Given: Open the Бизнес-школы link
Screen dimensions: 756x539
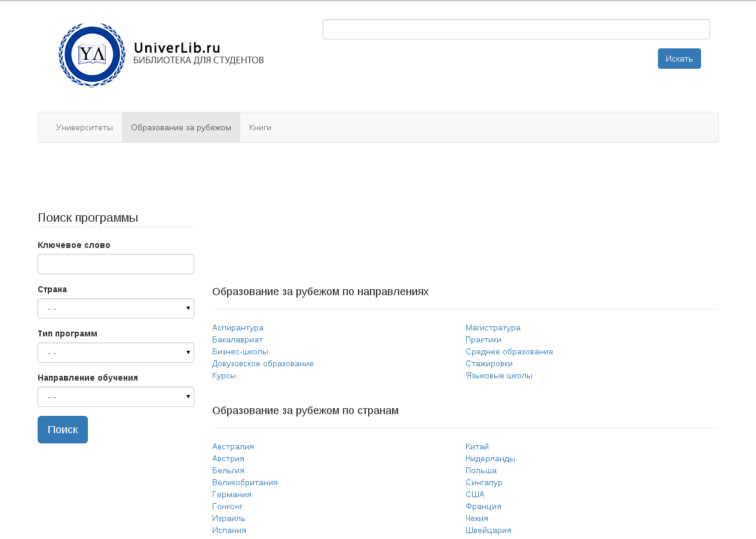Looking at the screenshot, I should (x=240, y=351).
